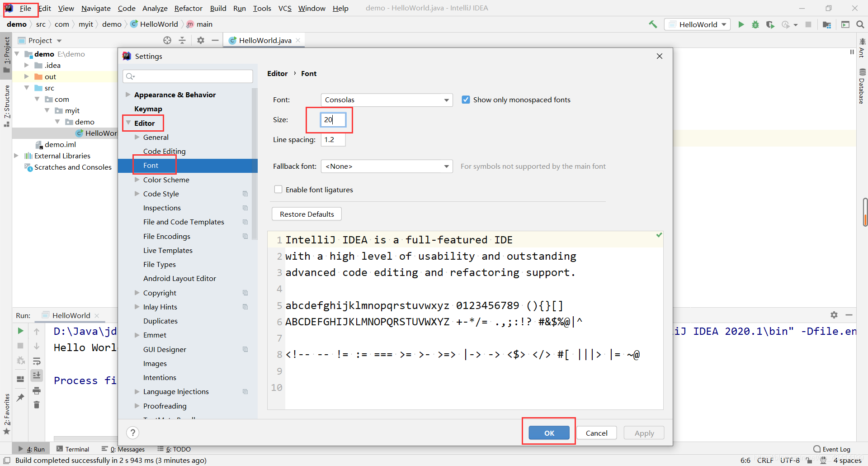Click the print icon in Run panel

[x=37, y=390]
